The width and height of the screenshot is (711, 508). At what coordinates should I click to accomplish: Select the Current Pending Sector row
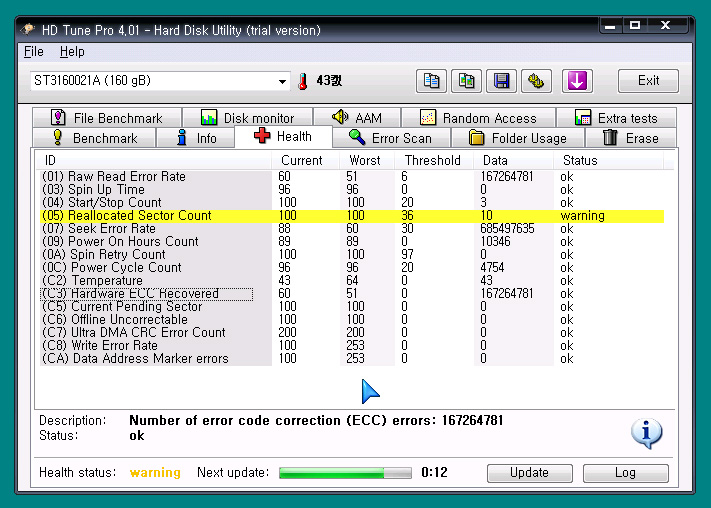[x=352, y=307]
